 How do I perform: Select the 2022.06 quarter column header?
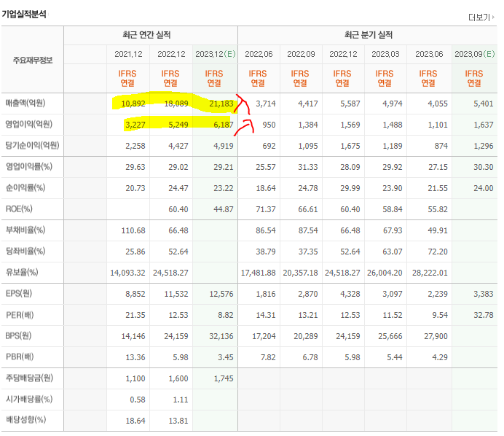[x=259, y=54]
